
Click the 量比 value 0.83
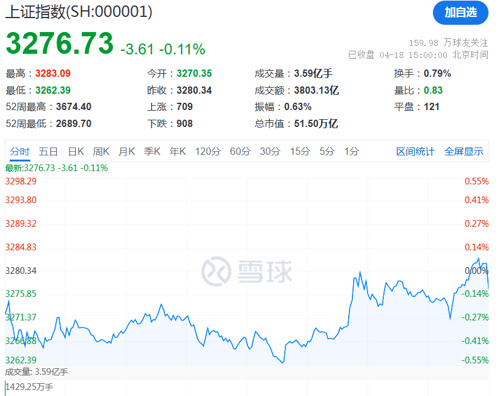coord(433,90)
